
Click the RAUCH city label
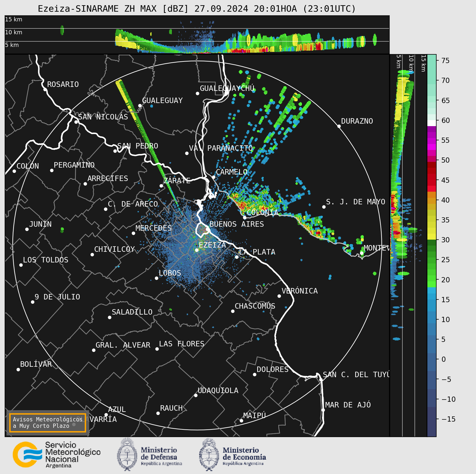(x=171, y=408)
